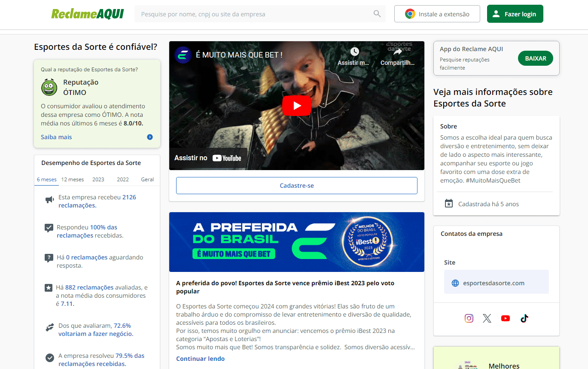Click the Chrome icon in Instale a extensão

click(410, 14)
